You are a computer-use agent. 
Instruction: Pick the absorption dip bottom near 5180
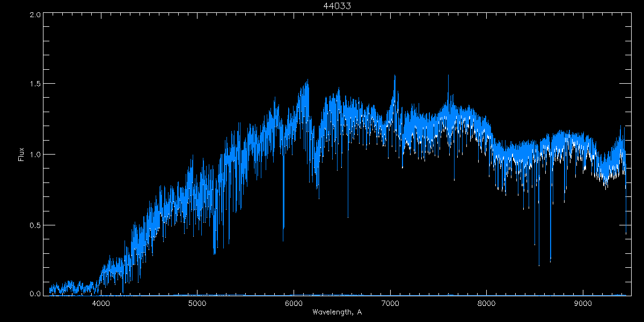(x=214, y=252)
